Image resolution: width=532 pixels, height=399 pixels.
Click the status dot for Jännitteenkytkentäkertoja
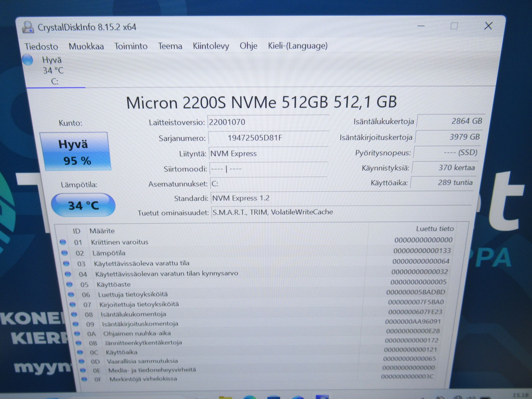78,343
